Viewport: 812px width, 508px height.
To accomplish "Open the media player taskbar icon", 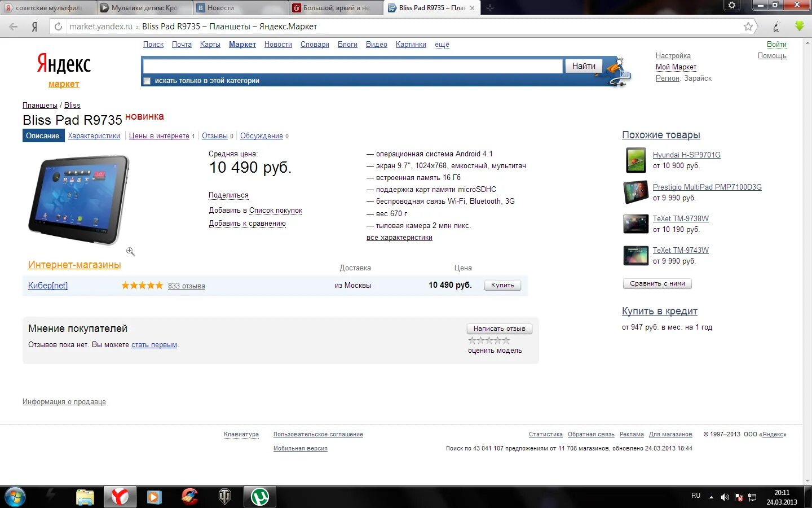I will (x=154, y=497).
